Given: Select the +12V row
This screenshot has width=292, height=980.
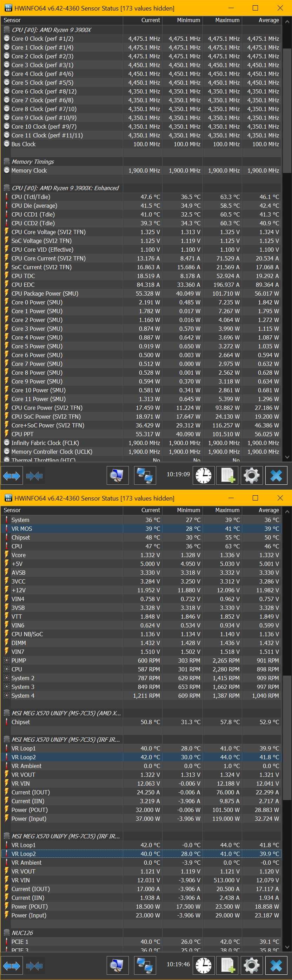Looking at the screenshot, I should tap(141, 591).
